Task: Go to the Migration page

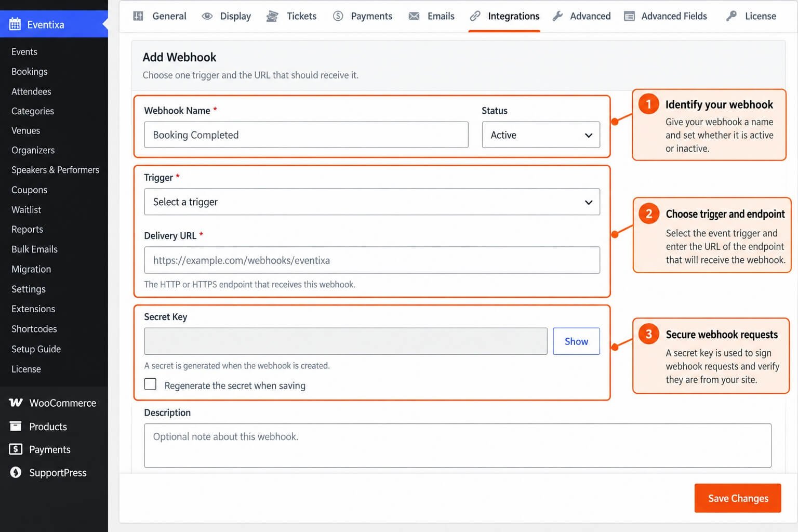Action: tap(31, 269)
